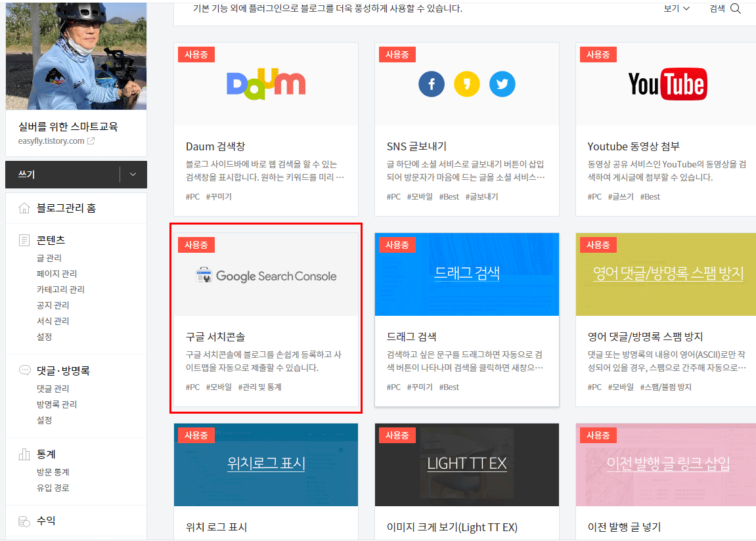The image size is (756, 541).
Task: Click the 댓글·방명록 speech bubble icon
Action: pyautogui.click(x=24, y=370)
